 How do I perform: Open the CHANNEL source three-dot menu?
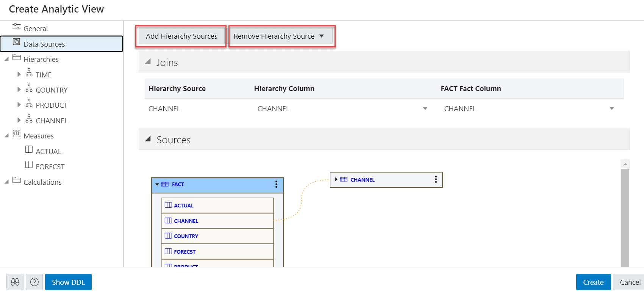436,179
